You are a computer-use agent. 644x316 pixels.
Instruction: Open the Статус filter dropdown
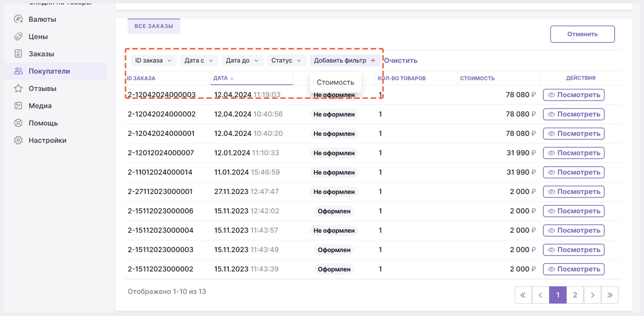287,60
